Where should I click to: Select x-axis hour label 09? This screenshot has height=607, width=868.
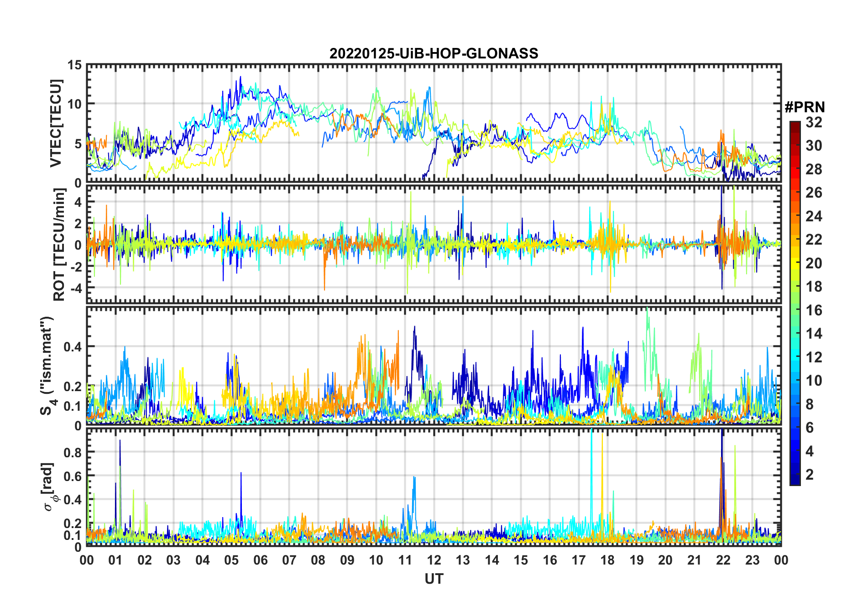click(347, 560)
